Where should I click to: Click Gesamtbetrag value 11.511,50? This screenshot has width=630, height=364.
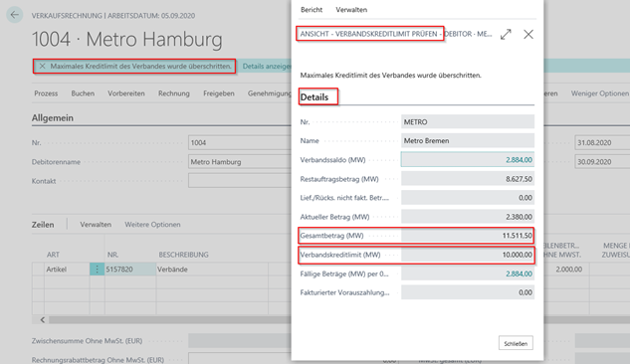tap(468, 236)
